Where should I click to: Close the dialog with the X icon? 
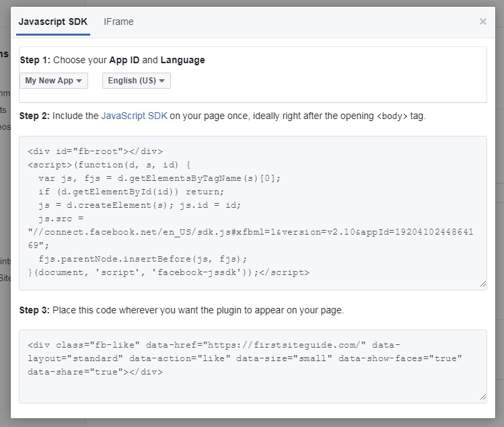pos(482,22)
